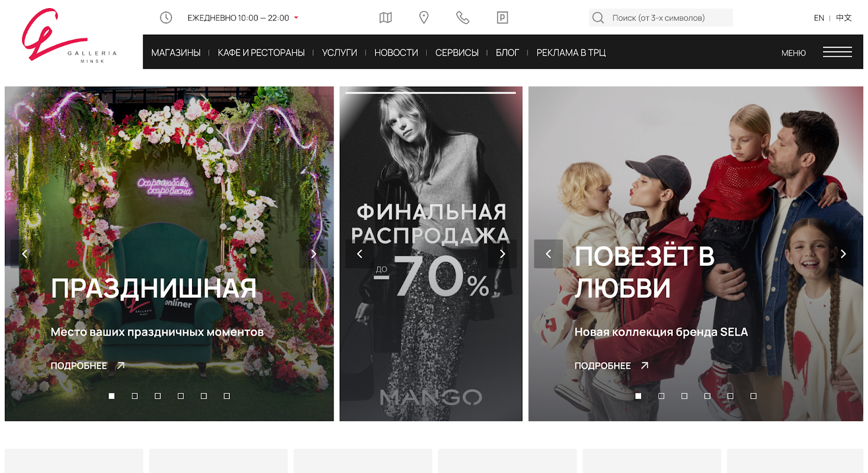Open the Блог menu item
The width and height of the screenshot is (868, 473).
coord(507,53)
